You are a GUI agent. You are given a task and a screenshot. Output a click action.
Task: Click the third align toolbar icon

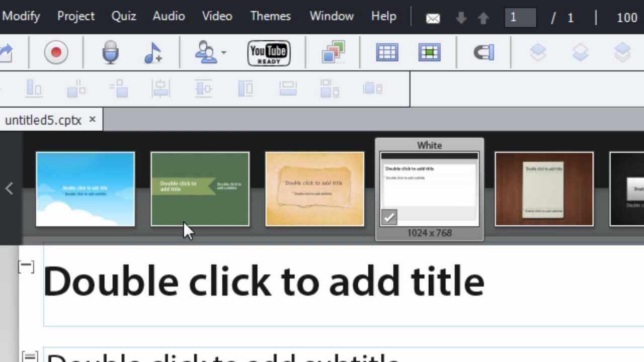click(119, 89)
